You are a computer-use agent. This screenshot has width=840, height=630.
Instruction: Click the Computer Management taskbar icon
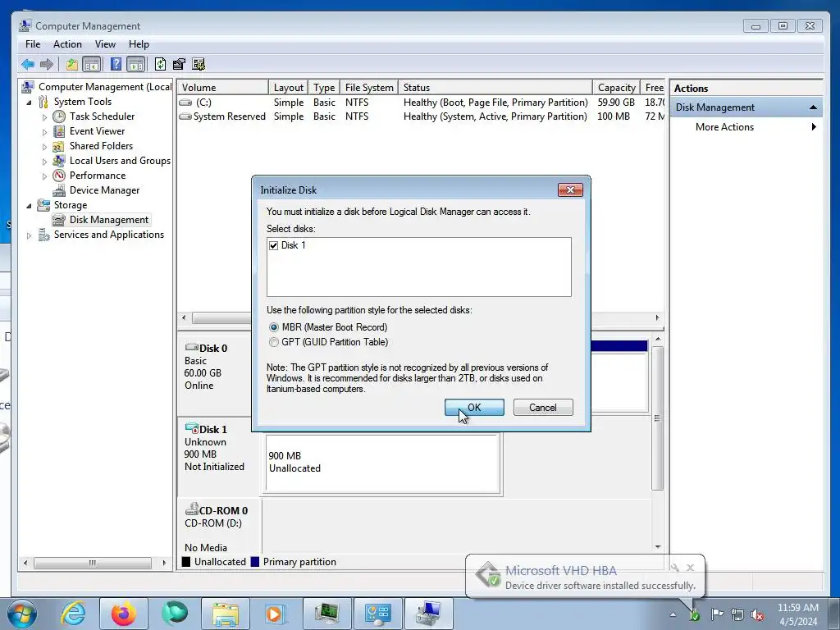[x=428, y=614]
